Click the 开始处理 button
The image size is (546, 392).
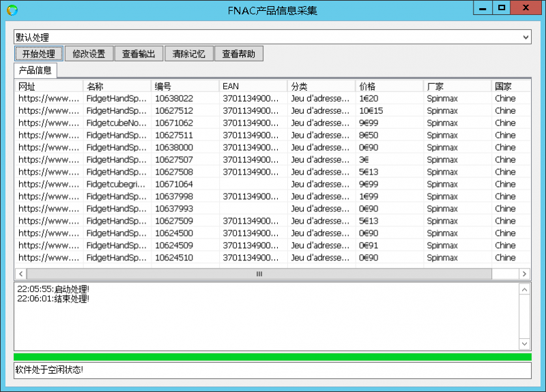(39, 54)
